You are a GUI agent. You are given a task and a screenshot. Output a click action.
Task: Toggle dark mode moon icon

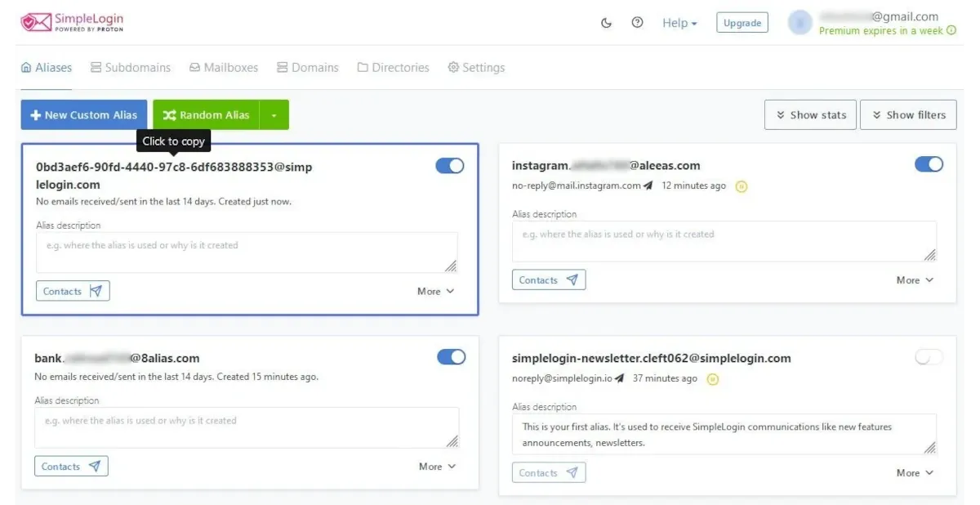point(606,23)
